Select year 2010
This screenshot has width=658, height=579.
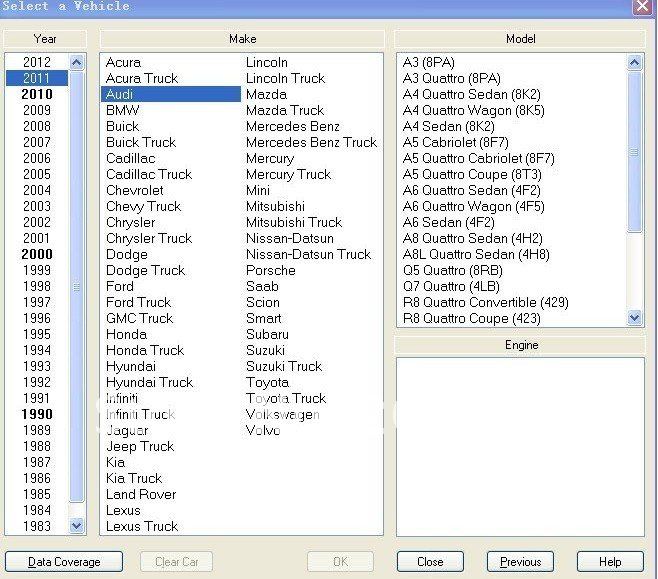[x=37, y=94]
